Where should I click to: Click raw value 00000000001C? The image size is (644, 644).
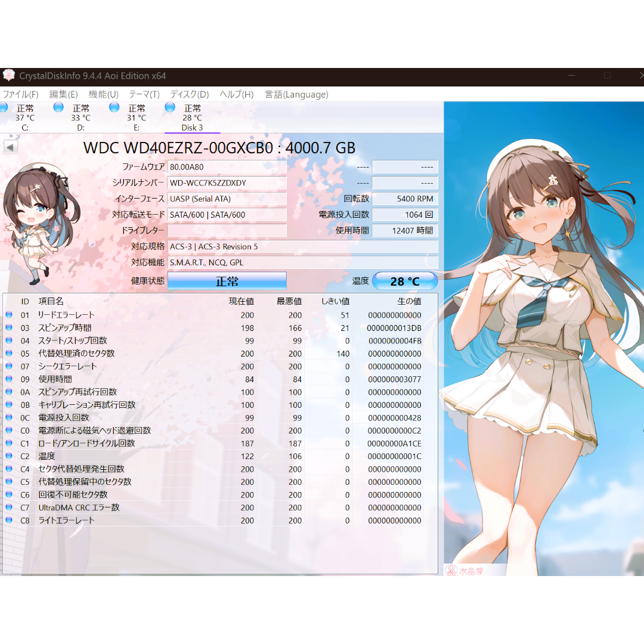click(x=394, y=456)
